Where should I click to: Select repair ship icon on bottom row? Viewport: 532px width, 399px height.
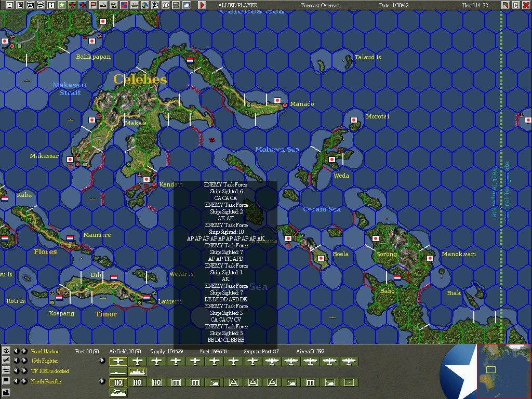(118, 393)
